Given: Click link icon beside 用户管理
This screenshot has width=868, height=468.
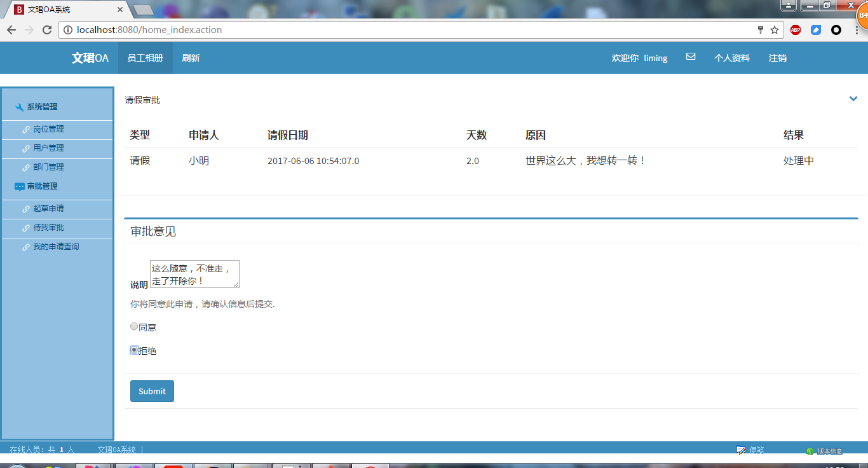Looking at the screenshot, I should (x=26, y=149).
